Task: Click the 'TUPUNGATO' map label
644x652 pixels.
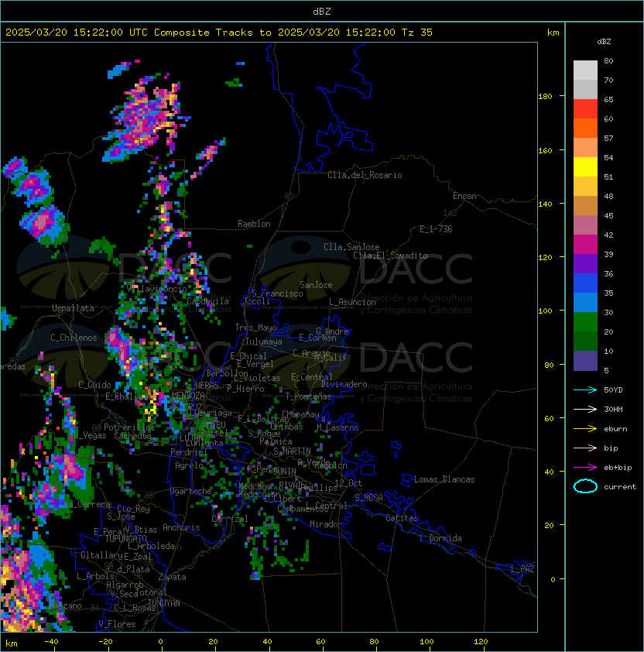Action: coord(125,538)
